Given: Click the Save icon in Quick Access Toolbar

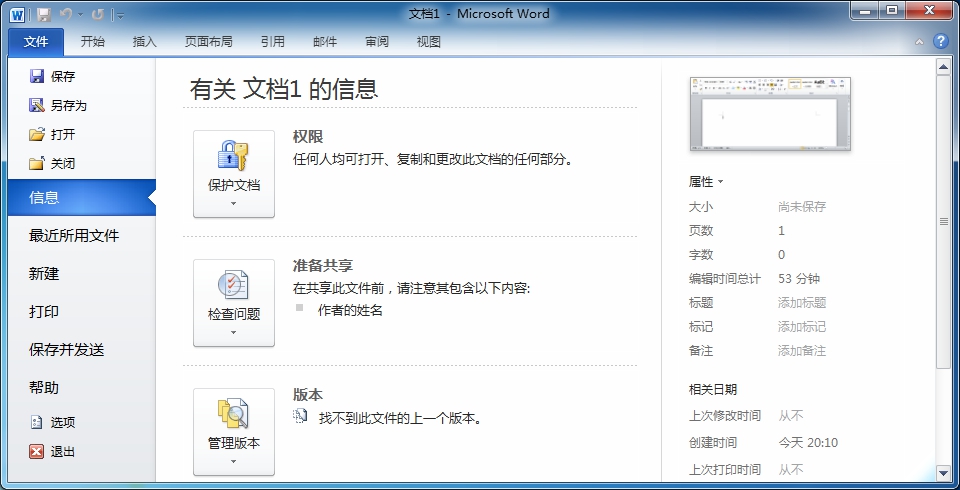Looking at the screenshot, I should [43, 14].
